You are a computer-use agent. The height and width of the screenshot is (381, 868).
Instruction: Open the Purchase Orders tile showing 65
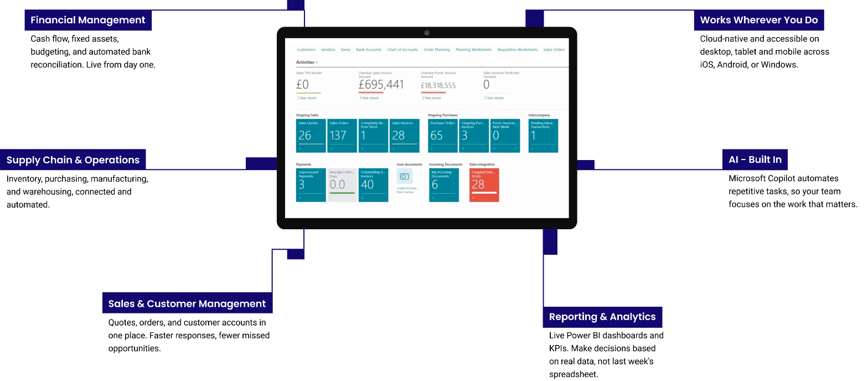(x=442, y=136)
